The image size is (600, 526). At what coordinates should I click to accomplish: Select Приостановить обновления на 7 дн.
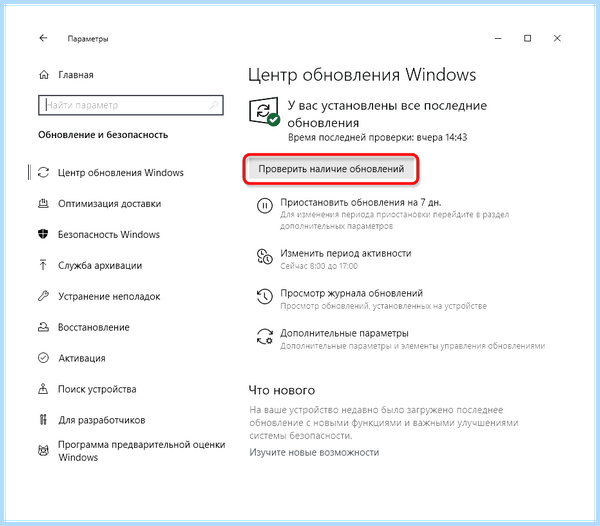[360, 202]
